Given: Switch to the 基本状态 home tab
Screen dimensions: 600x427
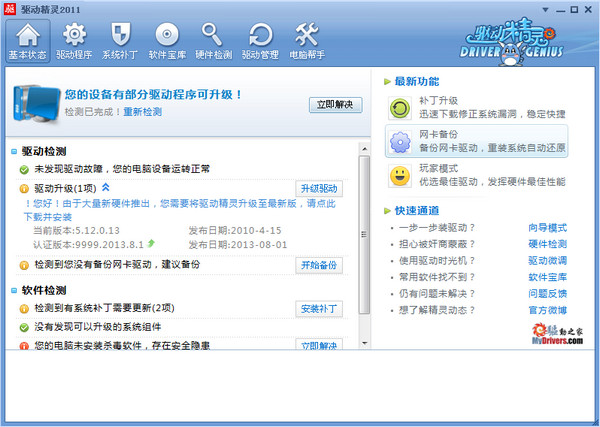Looking at the screenshot, I should coord(26,35).
